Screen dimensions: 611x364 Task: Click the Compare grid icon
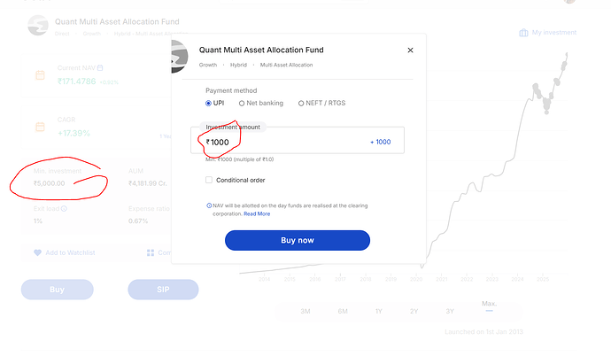point(150,252)
